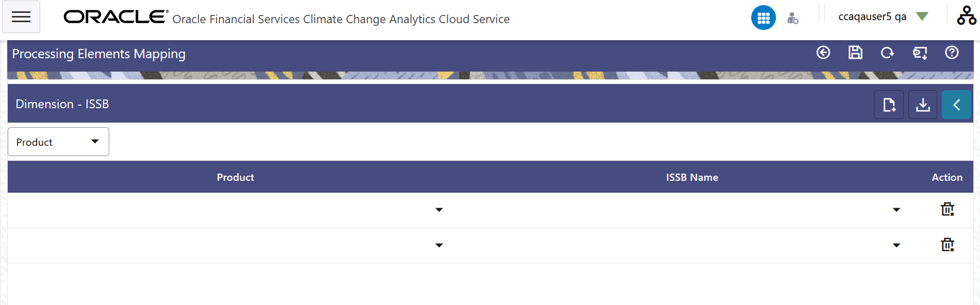Expand the ccaqauser5 qa user menu
This screenshot has height=305, width=980.
click(883, 16)
